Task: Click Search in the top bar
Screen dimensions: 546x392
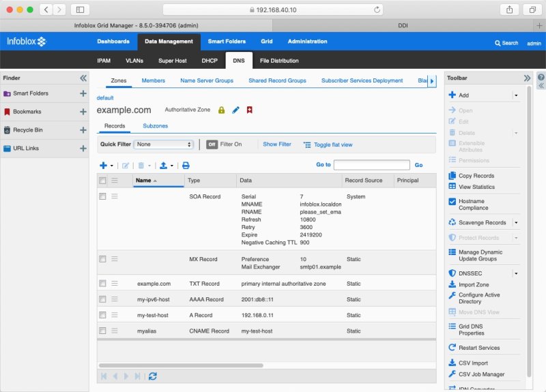Action: (506, 43)
